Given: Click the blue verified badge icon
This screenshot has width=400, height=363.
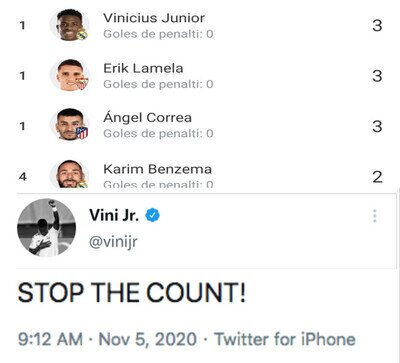Looking at the screenshot, I should tap(152, 215).
